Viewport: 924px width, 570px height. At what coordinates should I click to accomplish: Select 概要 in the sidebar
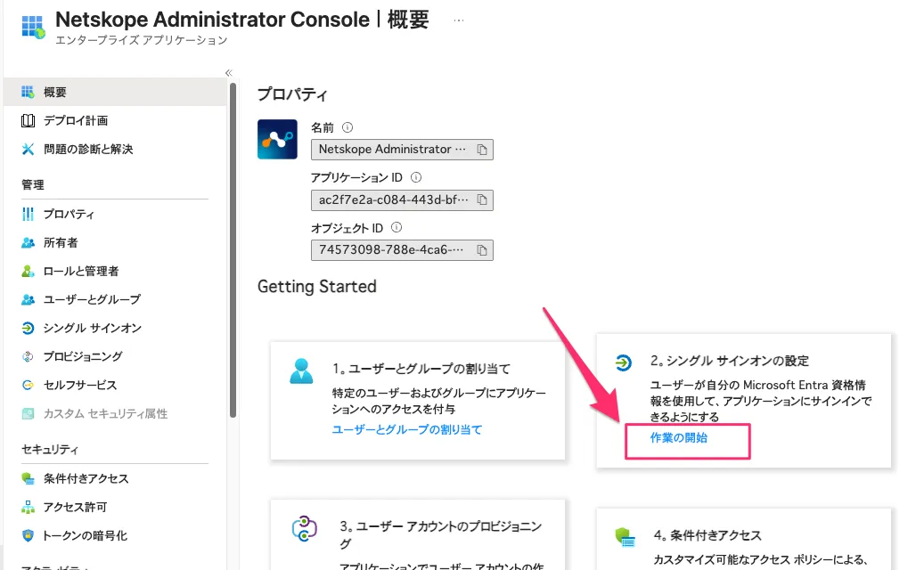click(x=115, y=92)
